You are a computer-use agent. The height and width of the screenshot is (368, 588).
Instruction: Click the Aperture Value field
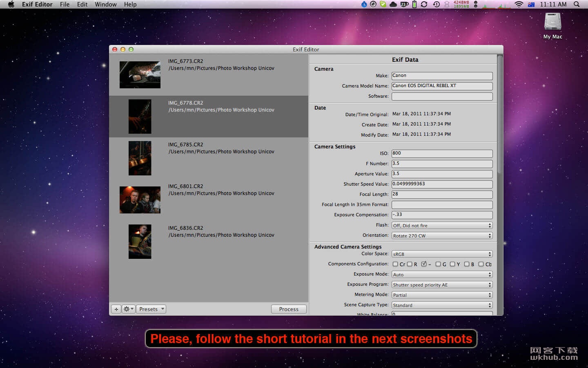click(x=442, y=174)
